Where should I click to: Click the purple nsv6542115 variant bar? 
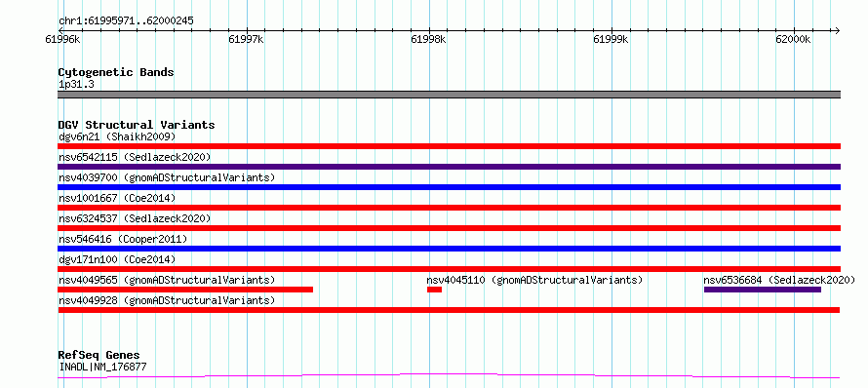point(449,167)
